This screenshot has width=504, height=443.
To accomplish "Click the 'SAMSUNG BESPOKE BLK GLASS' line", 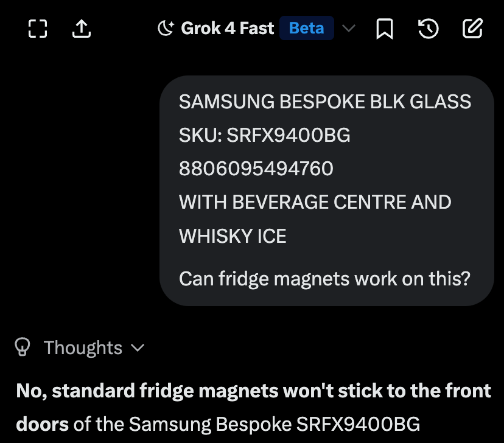I will point(324,102).
